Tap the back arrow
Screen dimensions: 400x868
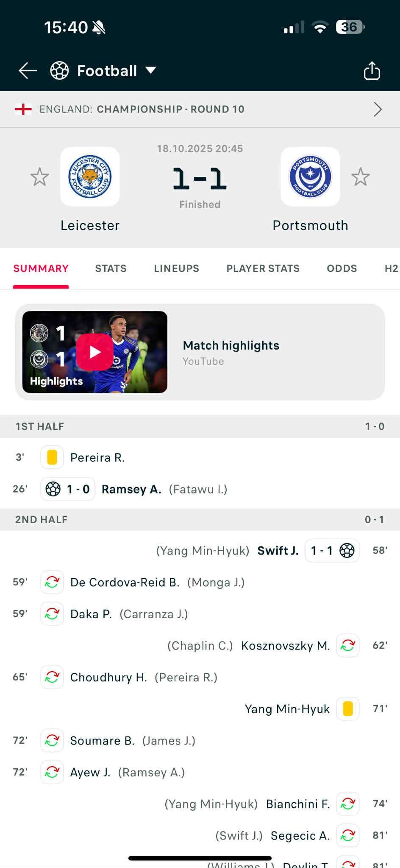tap(28, 71)
